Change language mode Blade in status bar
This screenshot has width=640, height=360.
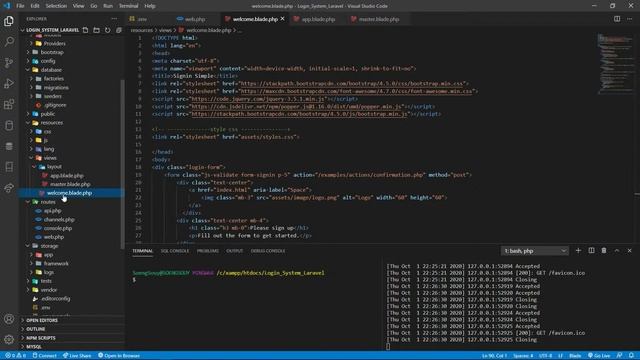click(575, 356)
